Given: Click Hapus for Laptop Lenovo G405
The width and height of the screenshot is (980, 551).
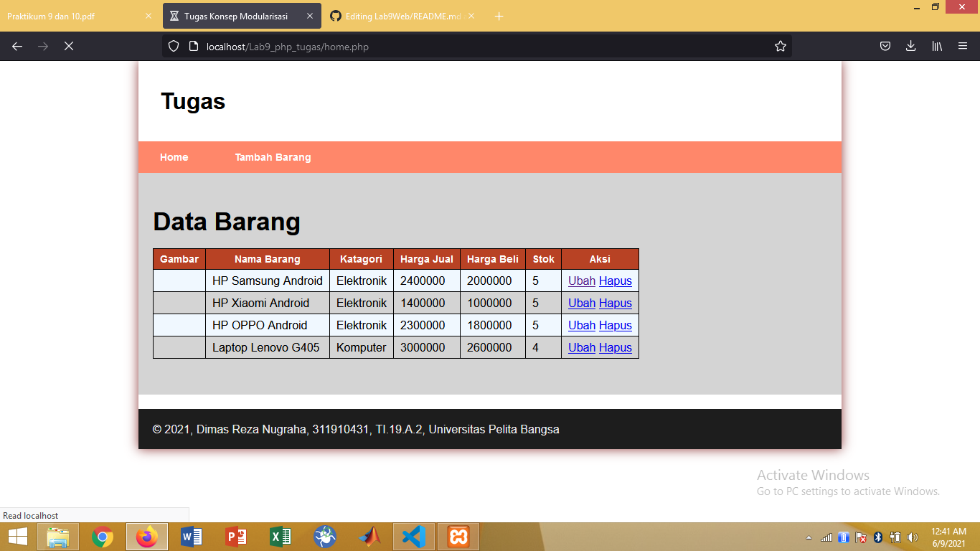Looking at the screenshot, I should coord(616,348).
